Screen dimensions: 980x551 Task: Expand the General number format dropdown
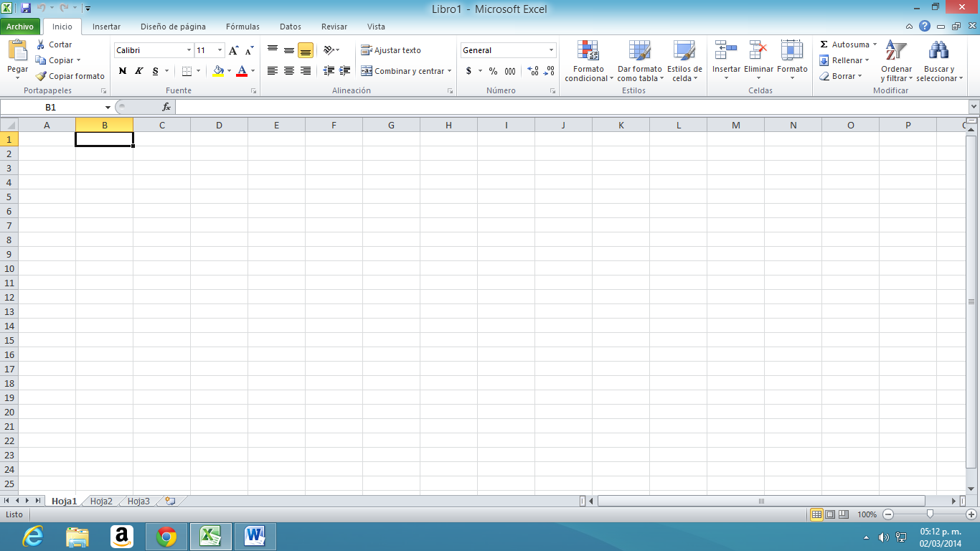pyautogui.click(x=552, y=50)
